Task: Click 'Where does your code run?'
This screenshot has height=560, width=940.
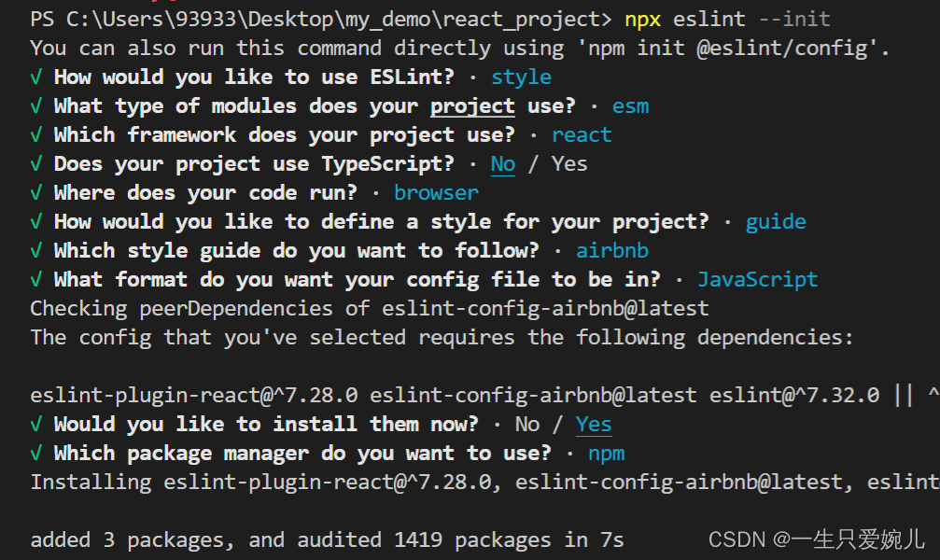Action: (205, 192)
